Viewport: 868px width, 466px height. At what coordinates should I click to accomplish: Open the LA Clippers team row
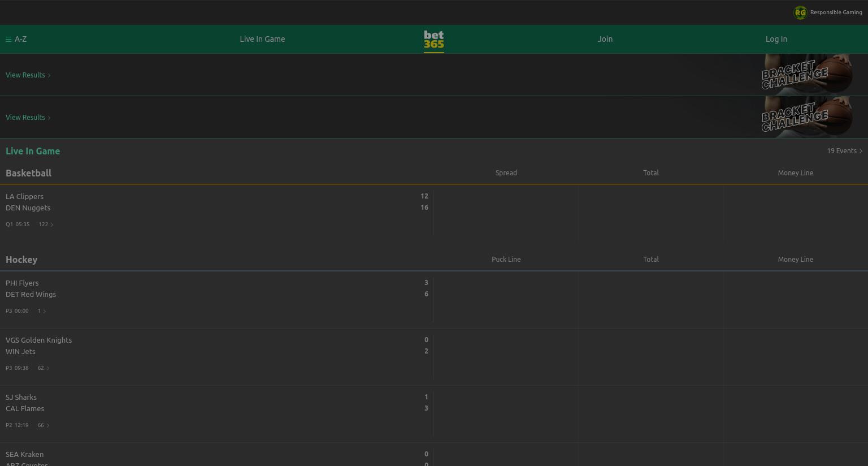pyautogui.click(x=24, y=197)
